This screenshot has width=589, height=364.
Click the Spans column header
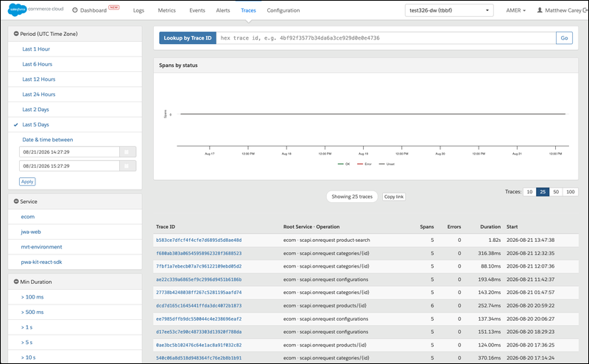[x=427, y=226]
